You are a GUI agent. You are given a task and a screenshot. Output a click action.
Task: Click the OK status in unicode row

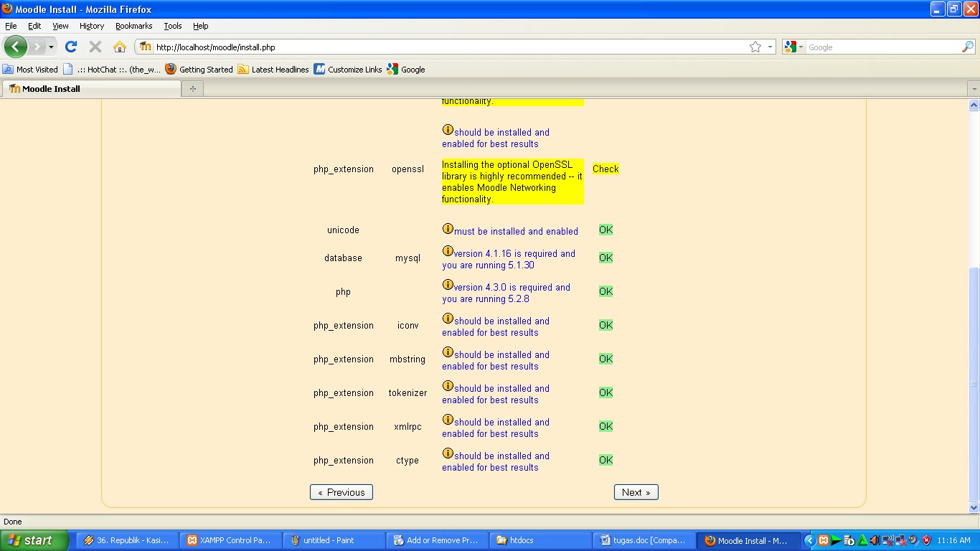tap(606, 230)
